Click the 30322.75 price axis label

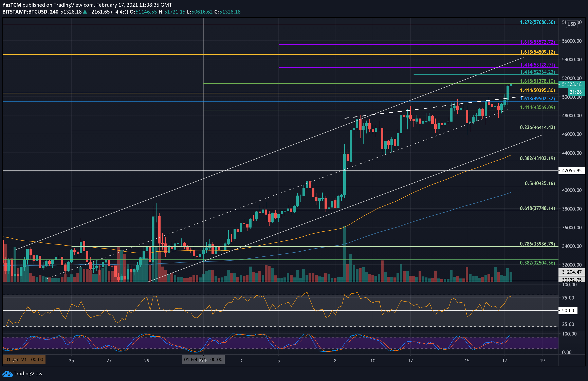(x=571, y=280)
